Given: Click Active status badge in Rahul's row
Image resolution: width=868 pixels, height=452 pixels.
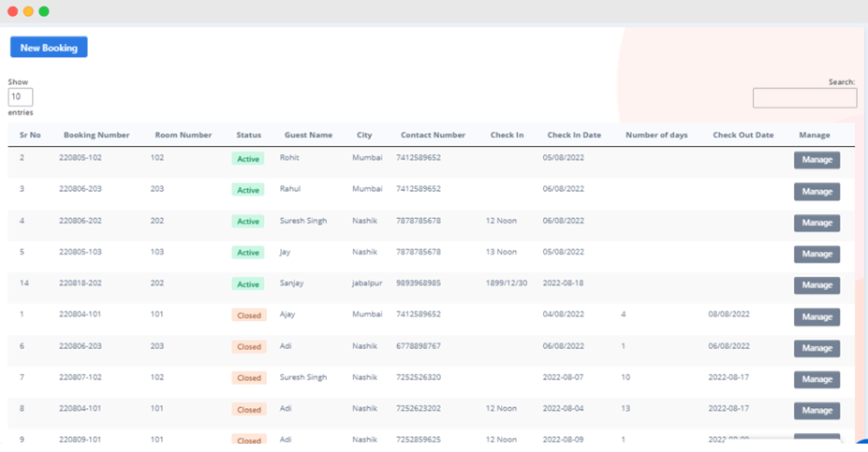Looking at the screenshot, I should coord(248,190).
